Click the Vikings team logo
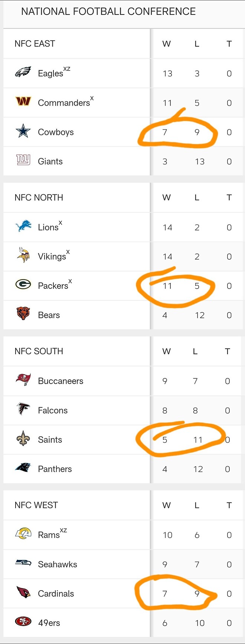 (x=23, y=255)
